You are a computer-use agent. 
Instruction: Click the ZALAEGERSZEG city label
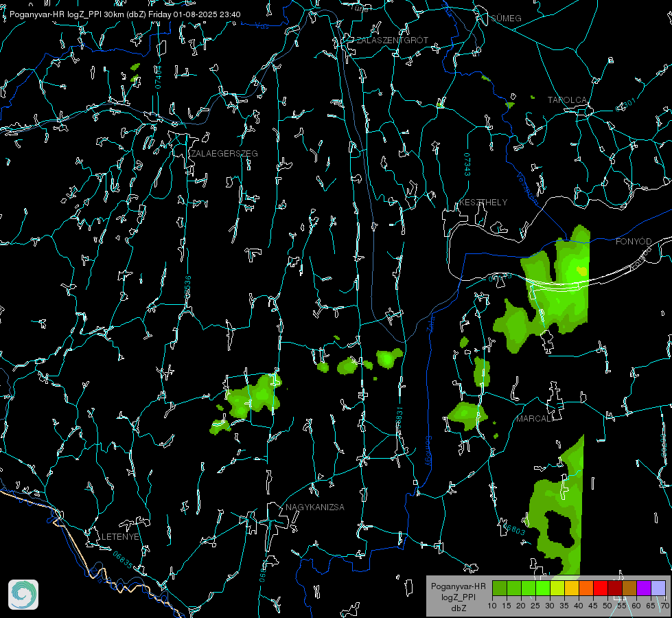(x=224, y=153)
